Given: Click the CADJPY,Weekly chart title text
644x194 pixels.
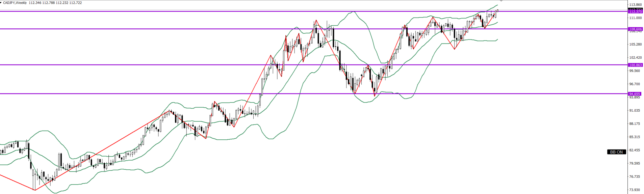Looking at the screenshot, I should pos(15,3).
